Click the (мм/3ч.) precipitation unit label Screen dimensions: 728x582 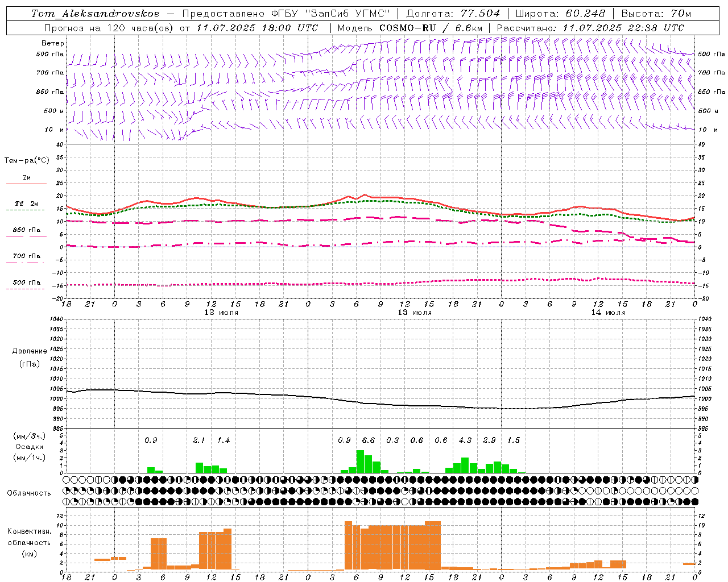(30, 436)
